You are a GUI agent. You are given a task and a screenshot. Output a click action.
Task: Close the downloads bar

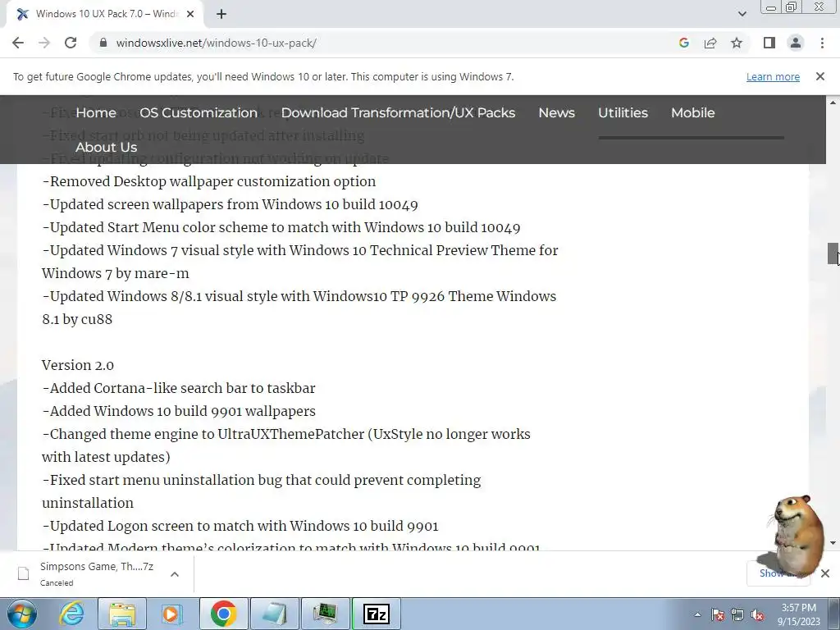click(x=825, y=573)
